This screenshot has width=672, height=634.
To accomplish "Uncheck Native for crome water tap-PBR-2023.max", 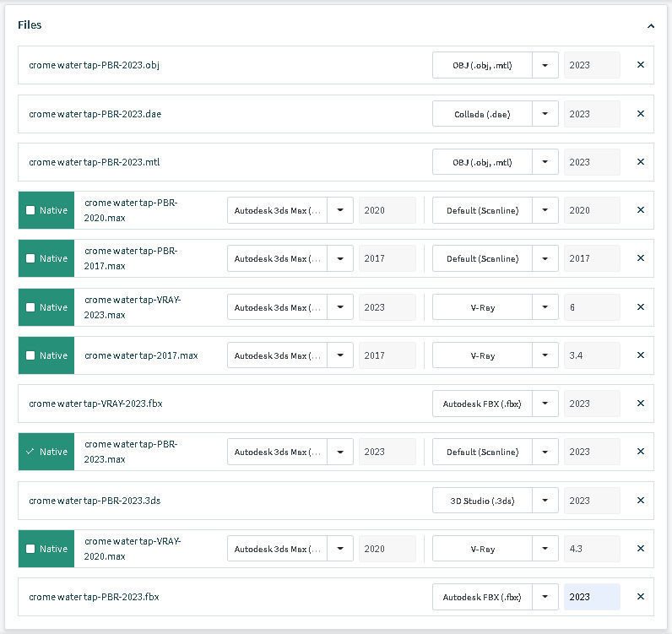I will pyautogui.click(x=30, y=452).
